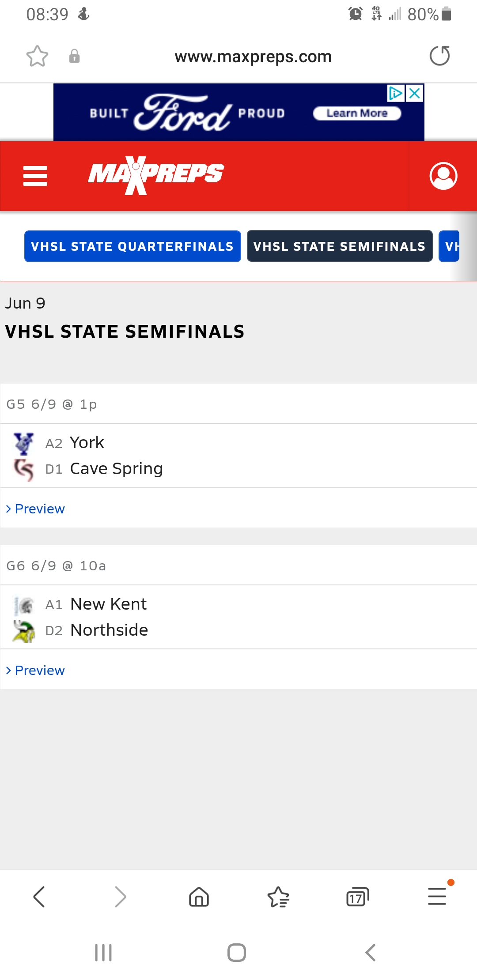This screenshot has width=477, height=980.
Task: Open Cave Spring team page
Action: (117, 469)
